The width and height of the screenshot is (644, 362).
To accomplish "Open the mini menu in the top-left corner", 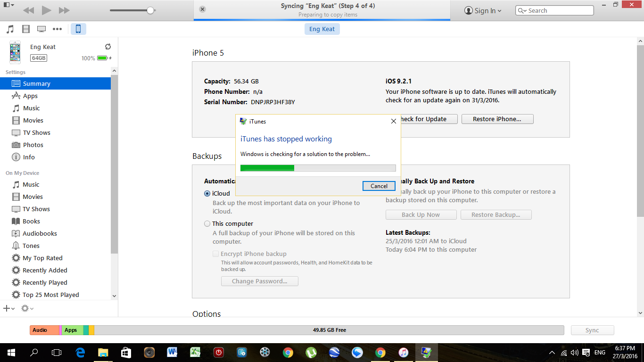I will tap(8, 5).
